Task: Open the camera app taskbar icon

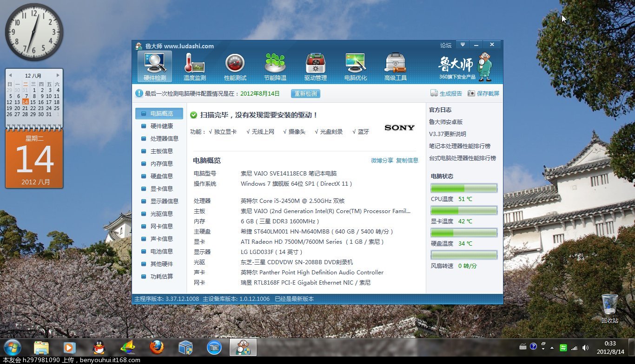Action: coord(214,347)
